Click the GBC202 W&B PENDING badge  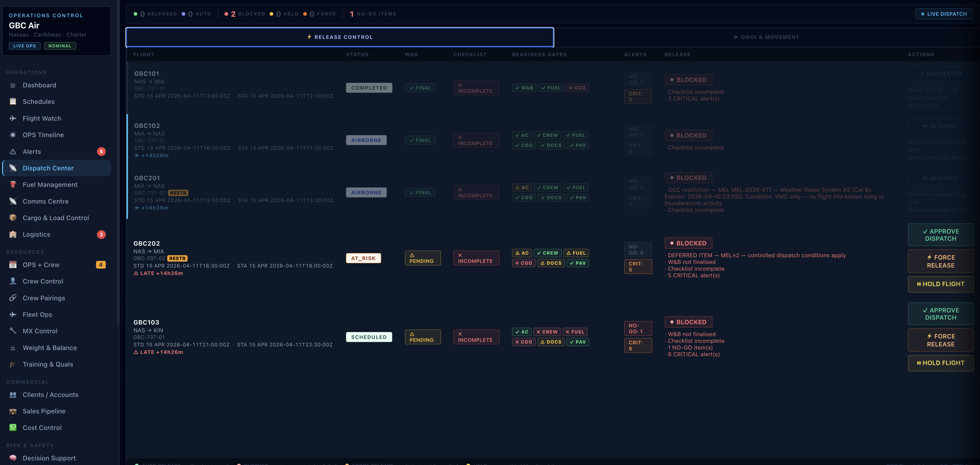(x=423, y=258)
